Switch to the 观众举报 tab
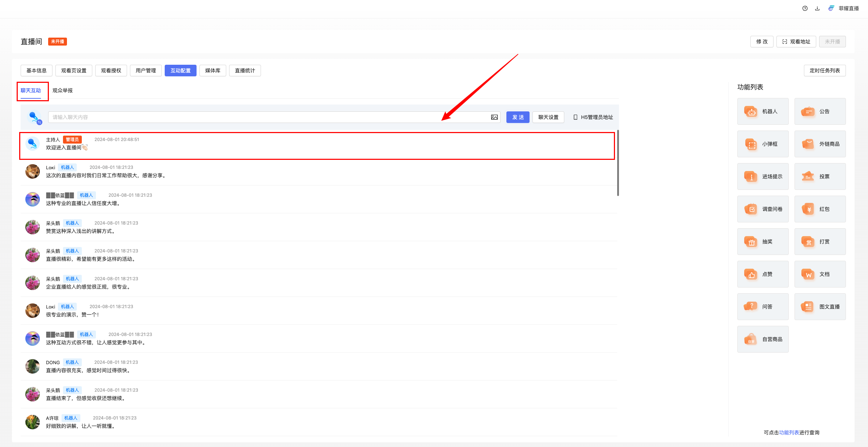This screenshot has width=868, height=447. 63,90
